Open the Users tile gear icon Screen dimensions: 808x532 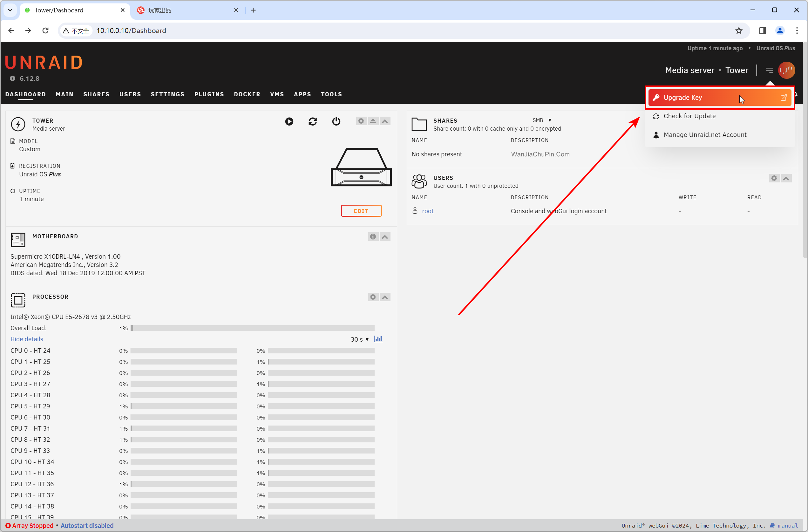click(x=774, y=178)
